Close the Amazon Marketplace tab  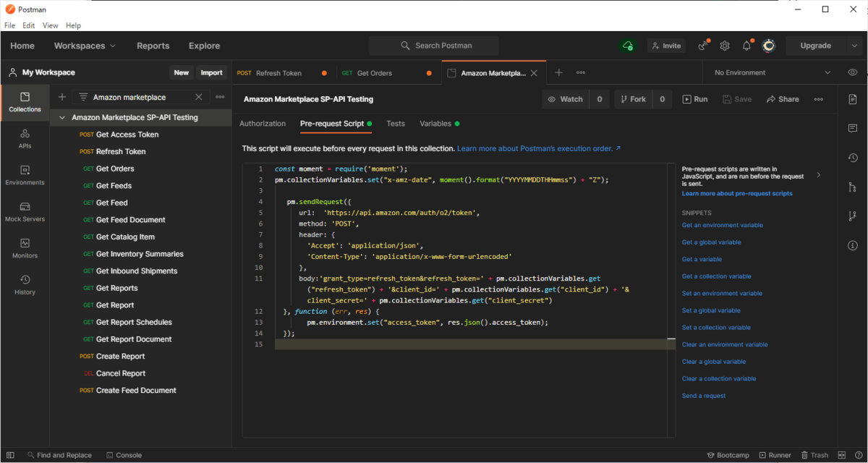tap(534, 73)
